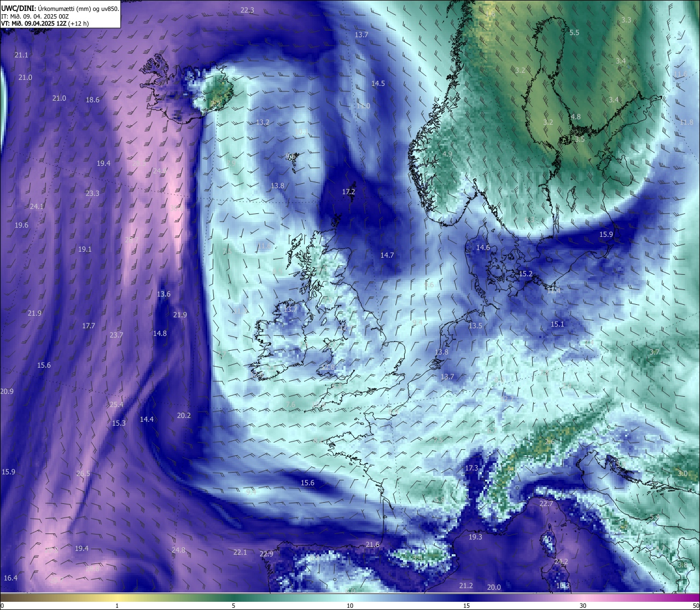Click the 19.6 value label

[21, 225]
